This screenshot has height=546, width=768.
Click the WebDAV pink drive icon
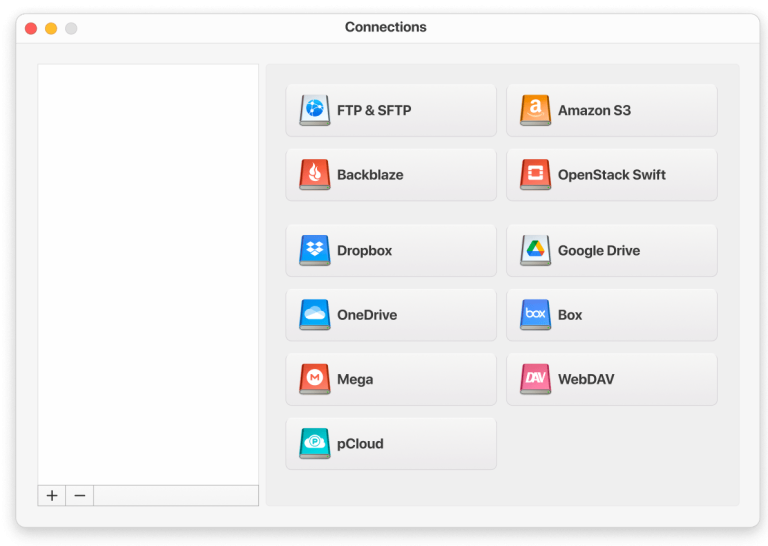coord(536,379)
